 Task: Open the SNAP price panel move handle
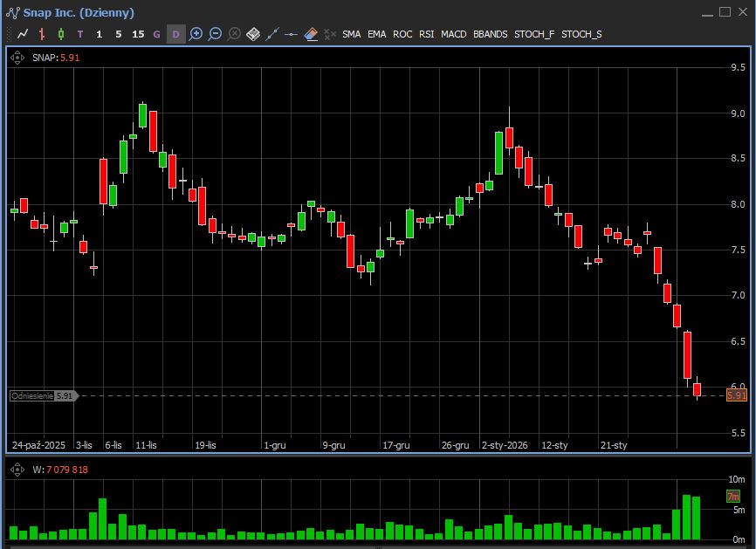click(17, 58)
